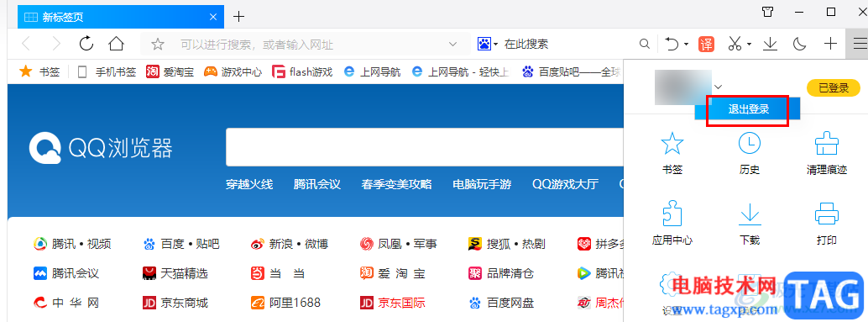Open 百度•贴吧 site shortcut
The width and height of the screenshot is (868, 322).
point(181,244)
